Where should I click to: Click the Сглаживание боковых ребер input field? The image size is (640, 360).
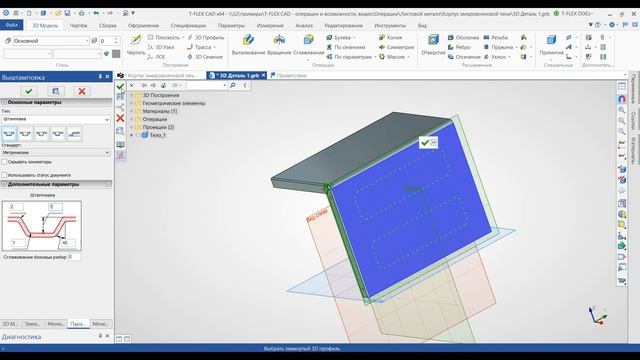[74, 257]
